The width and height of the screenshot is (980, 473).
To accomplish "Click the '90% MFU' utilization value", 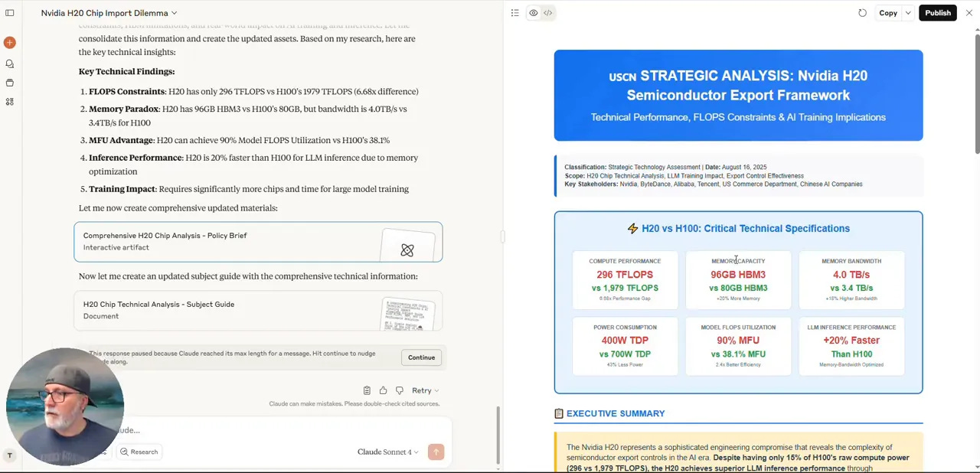I will (x=738, y=341).
